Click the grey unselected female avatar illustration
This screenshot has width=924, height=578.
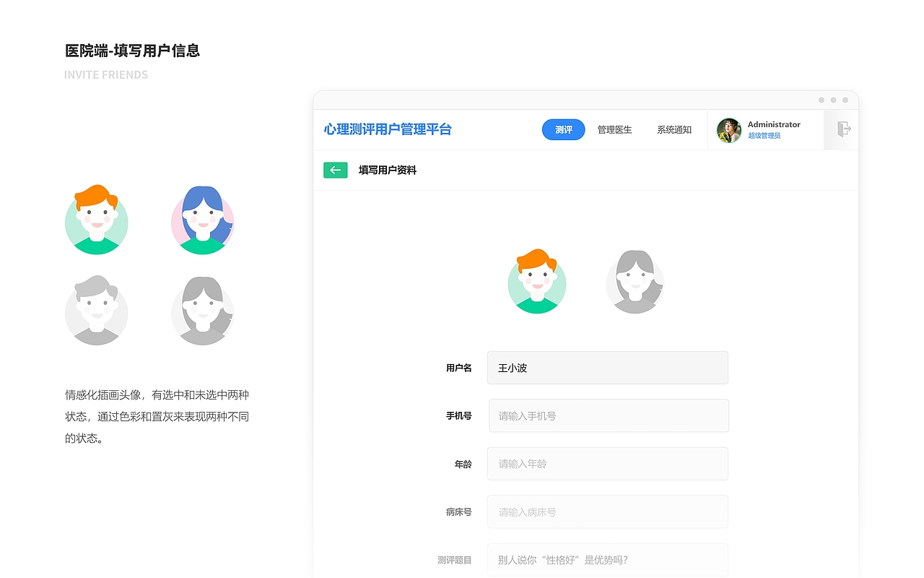point(202,311)
